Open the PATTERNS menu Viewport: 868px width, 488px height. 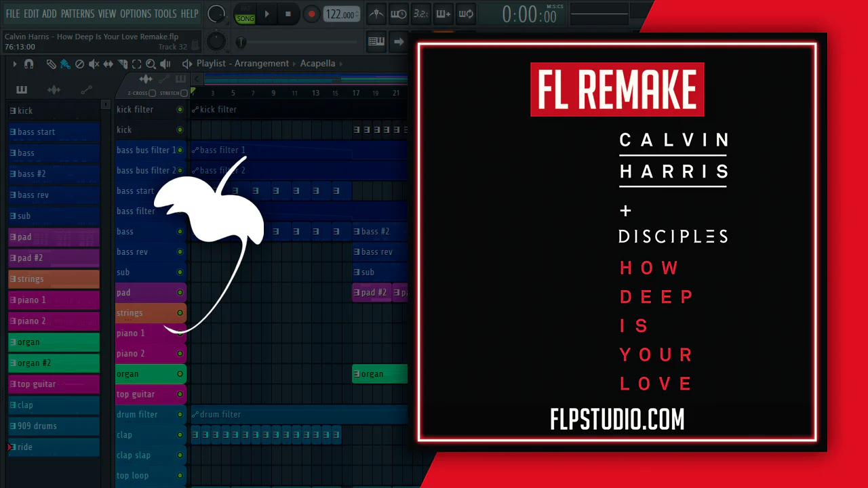(x=78, y=14)
